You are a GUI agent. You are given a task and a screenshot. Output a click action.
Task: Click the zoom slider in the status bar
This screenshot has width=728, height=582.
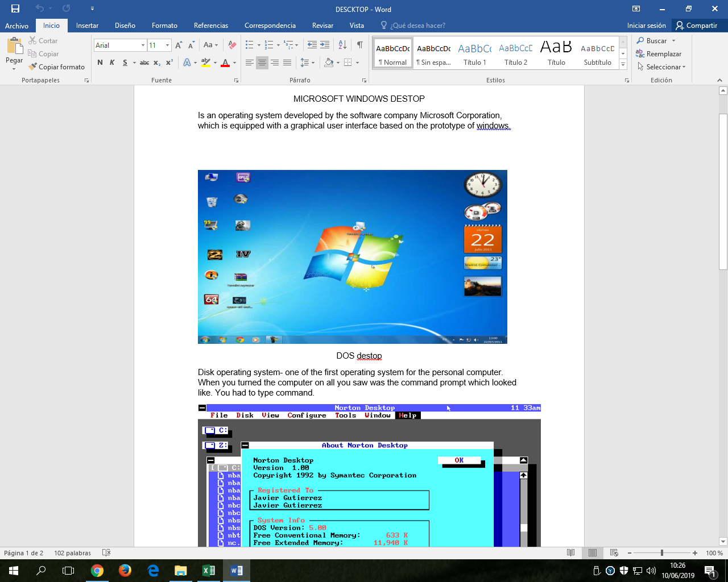[x=661, y=553]
